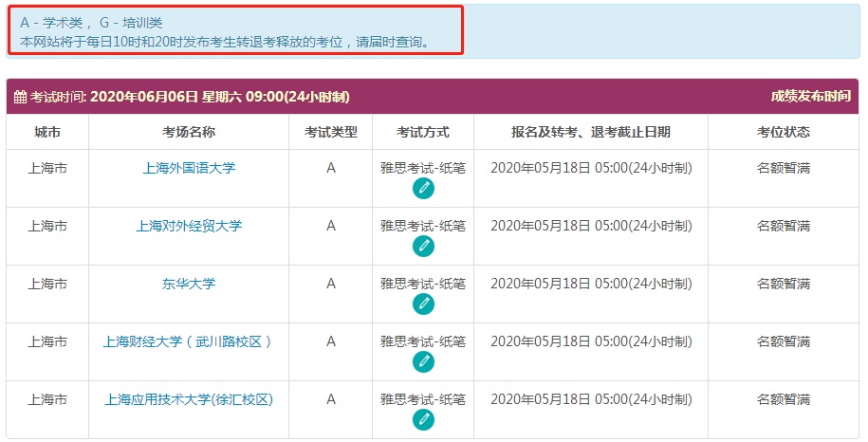Click the pencil icon in 上海外国语大学 row
868x442 pixels.
[x=423, y=189]
